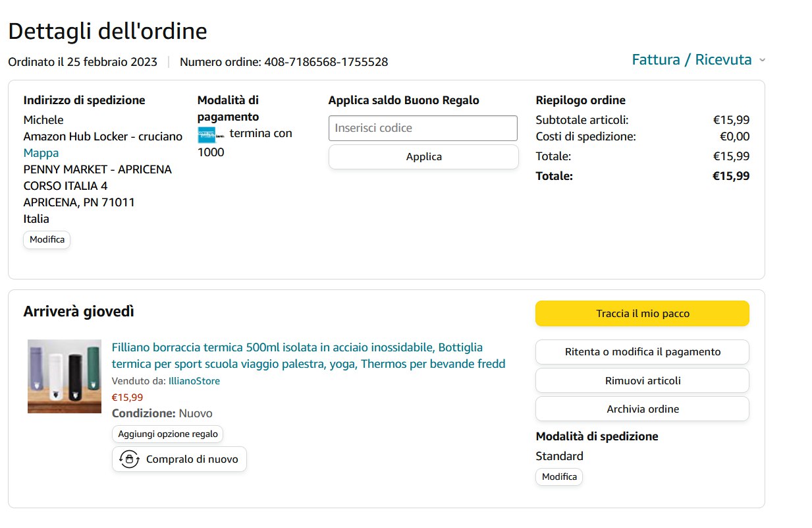Select Ritenta o modifica il pagamento
Screen dimensions: 812x528
coord(642,352)
